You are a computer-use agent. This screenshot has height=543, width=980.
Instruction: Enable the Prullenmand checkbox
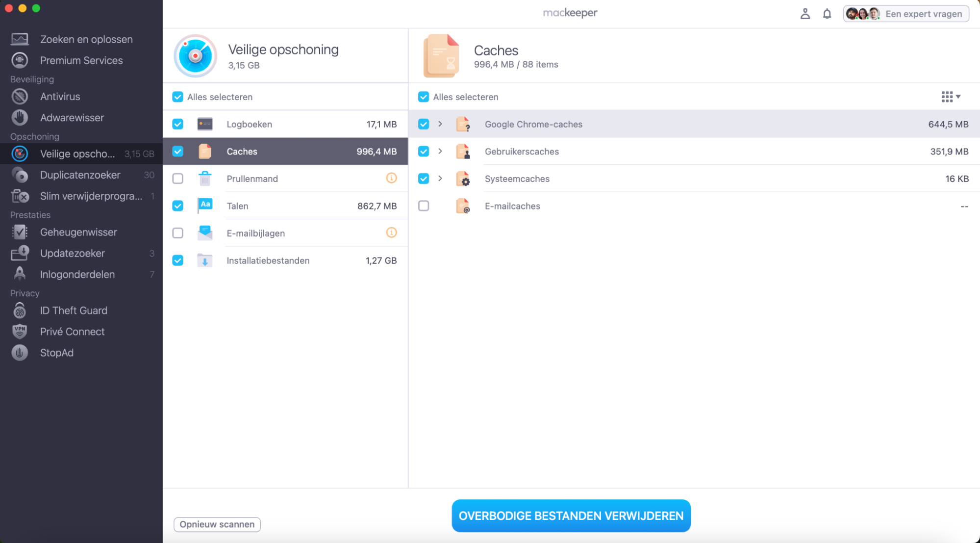178,179
